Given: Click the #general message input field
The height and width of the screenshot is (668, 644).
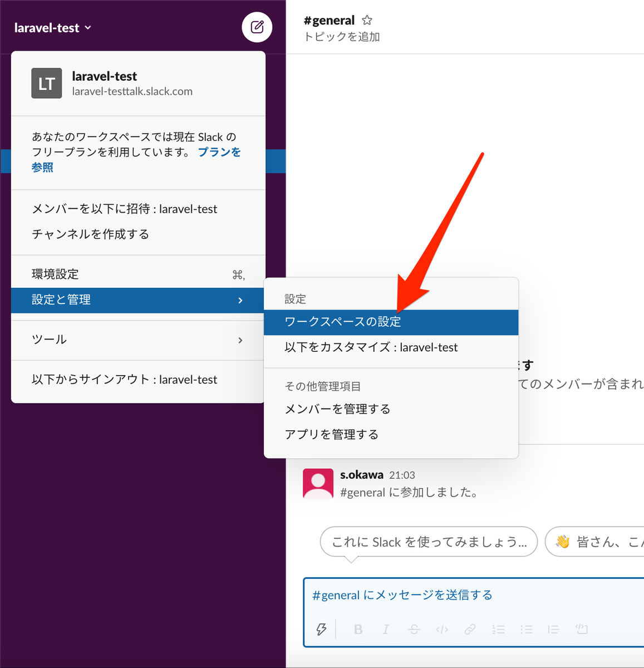Looking at the screenshot, I should [x=473, y=595].
